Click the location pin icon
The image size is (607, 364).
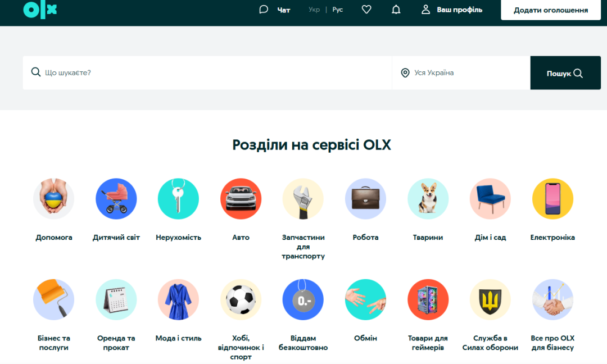(405, 72)
